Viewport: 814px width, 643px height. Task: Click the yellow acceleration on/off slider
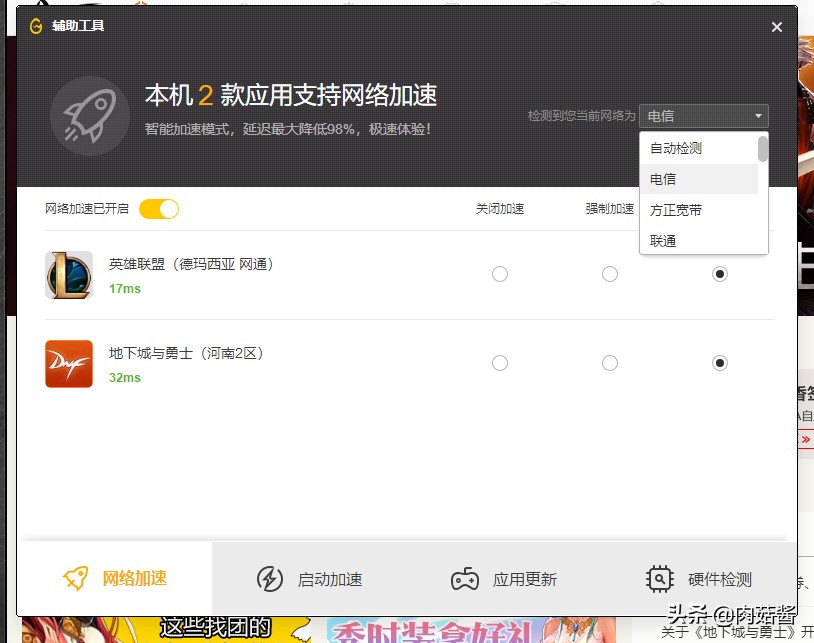click(159, 208)
